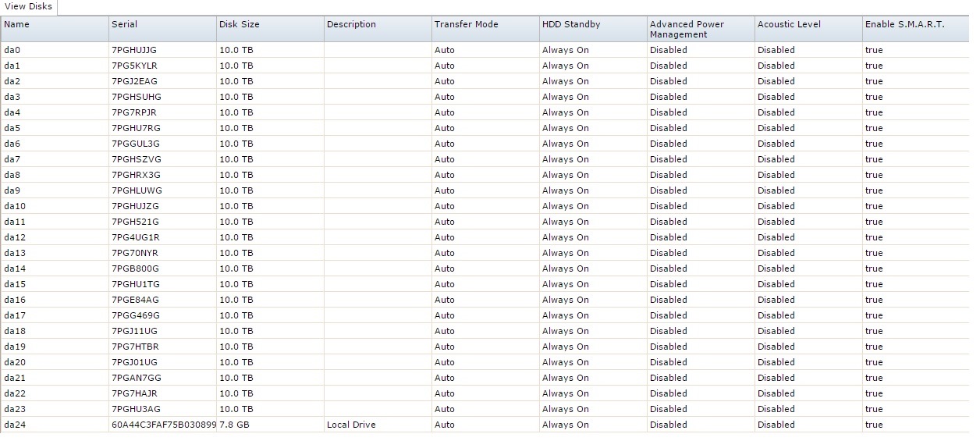This screenshot has width=980, height=441.
Task: Sort by the Disk Size column header
Action: coord(270,29)
